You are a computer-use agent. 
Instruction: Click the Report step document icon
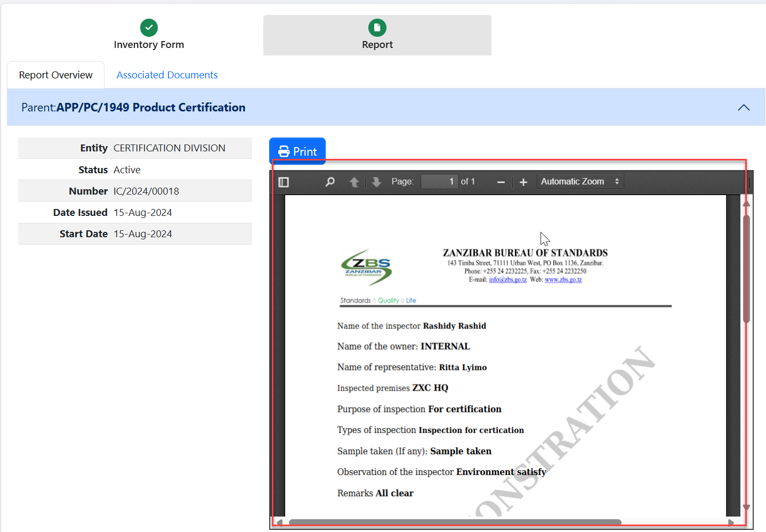click(377, 28)
